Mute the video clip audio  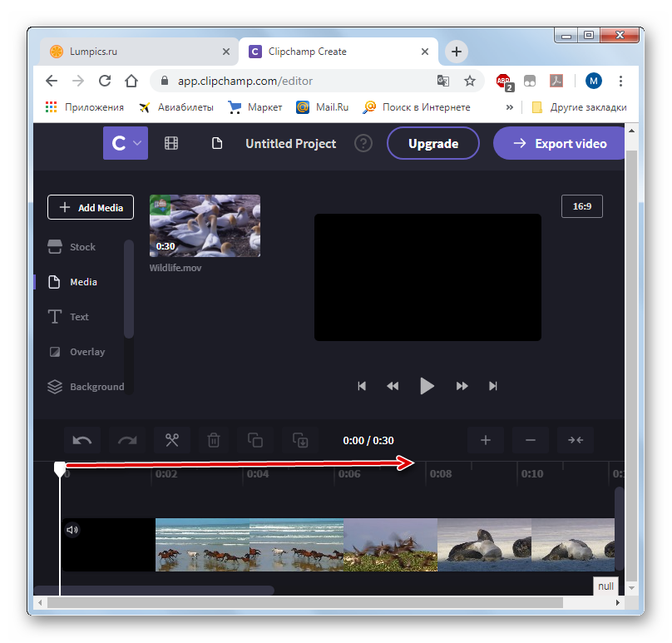click(72, 529)
